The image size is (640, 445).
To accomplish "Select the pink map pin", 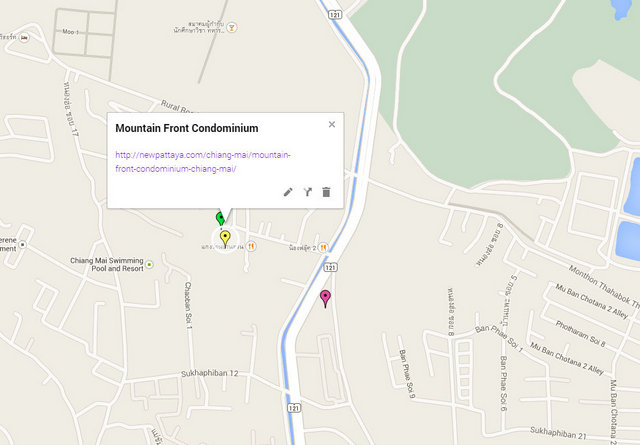I will [x=325, y=298].
